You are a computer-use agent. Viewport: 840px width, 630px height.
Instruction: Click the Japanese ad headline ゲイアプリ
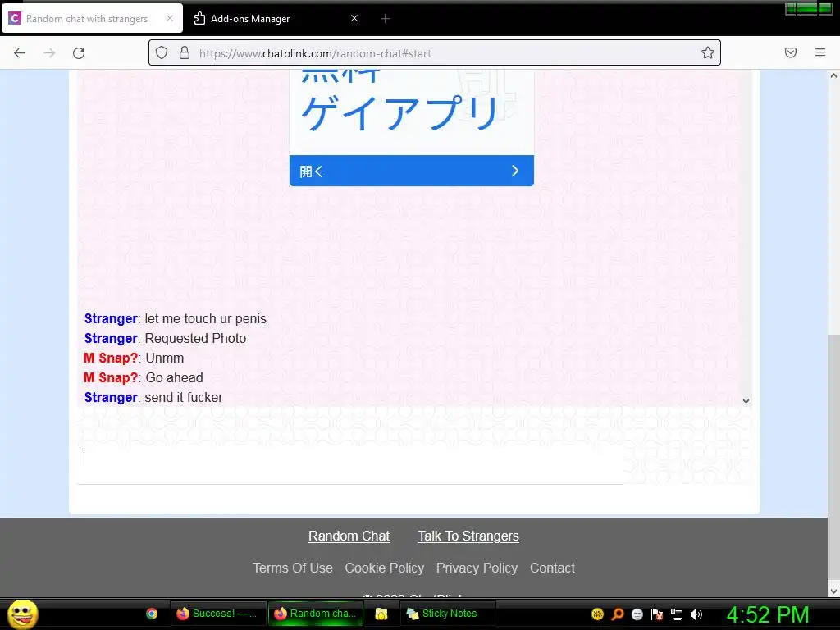point(400,113)
